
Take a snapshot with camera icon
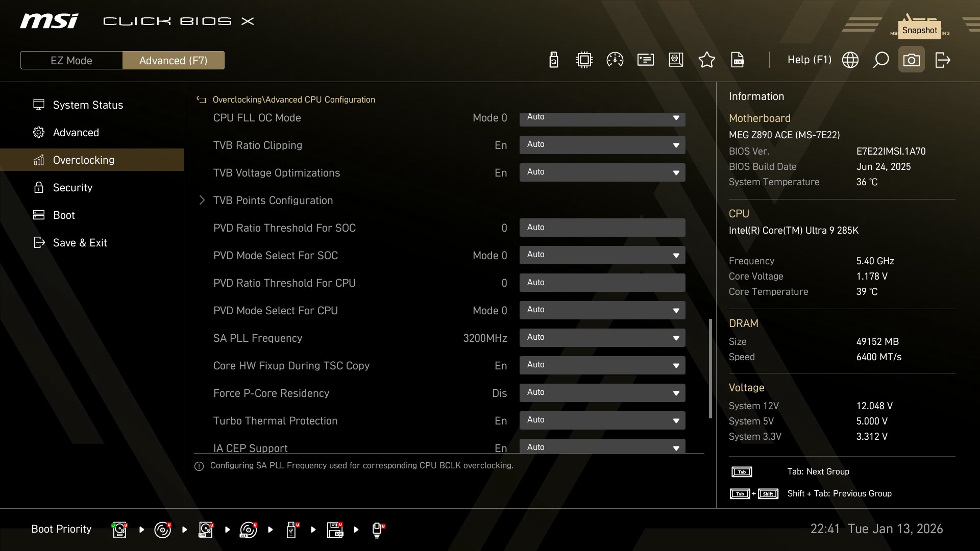click(x=911, y=60)
